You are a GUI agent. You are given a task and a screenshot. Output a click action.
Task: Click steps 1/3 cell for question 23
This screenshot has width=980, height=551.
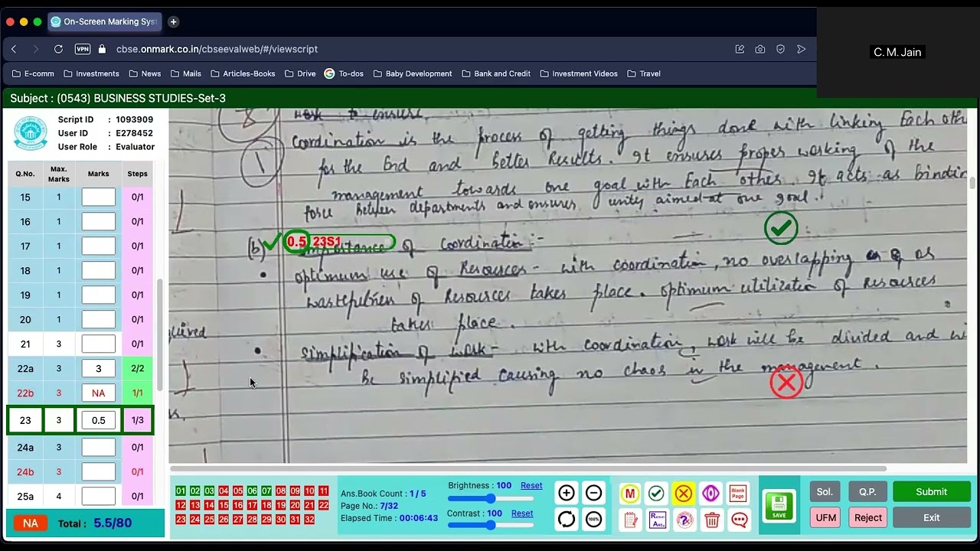click(x=138, y=420)
